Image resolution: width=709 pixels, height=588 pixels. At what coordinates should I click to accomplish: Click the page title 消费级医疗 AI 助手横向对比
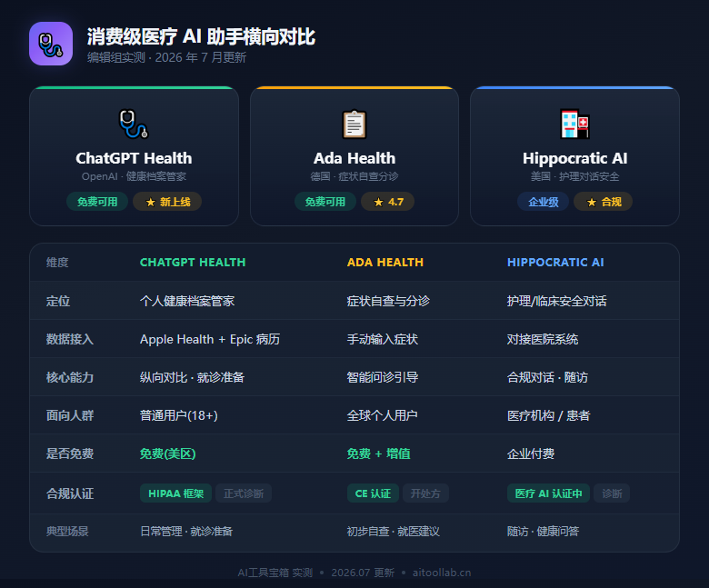[x=201, y=36]
